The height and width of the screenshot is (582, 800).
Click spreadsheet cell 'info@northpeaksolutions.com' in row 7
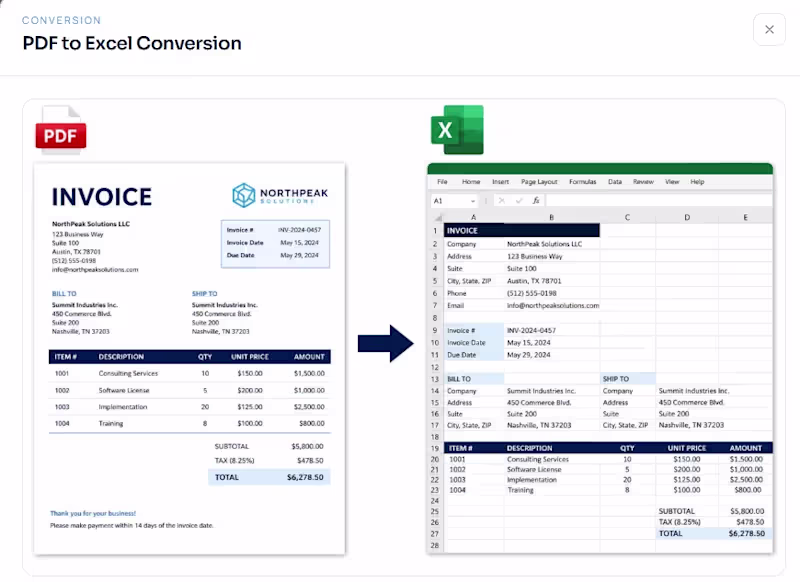tap(553, 306)
